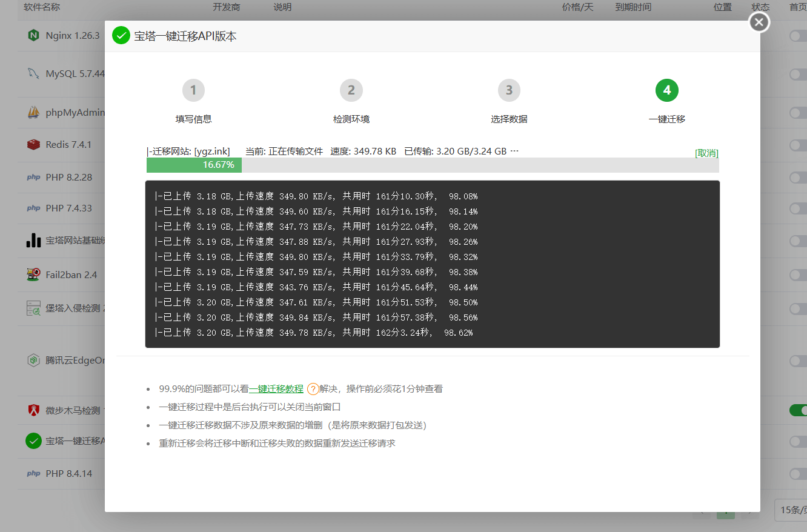Click step 2 检测环境 circle
The image size is (807, 532).
[351, 91]
